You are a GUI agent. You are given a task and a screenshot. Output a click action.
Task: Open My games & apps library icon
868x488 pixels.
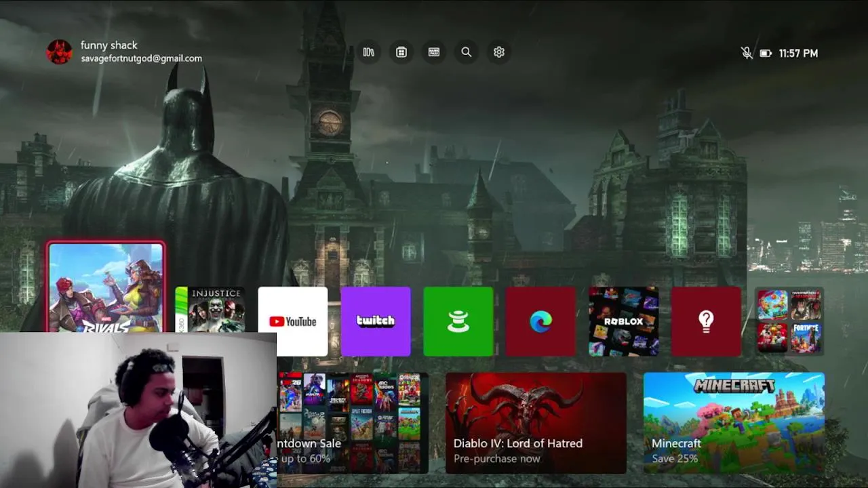coord(369,52)
